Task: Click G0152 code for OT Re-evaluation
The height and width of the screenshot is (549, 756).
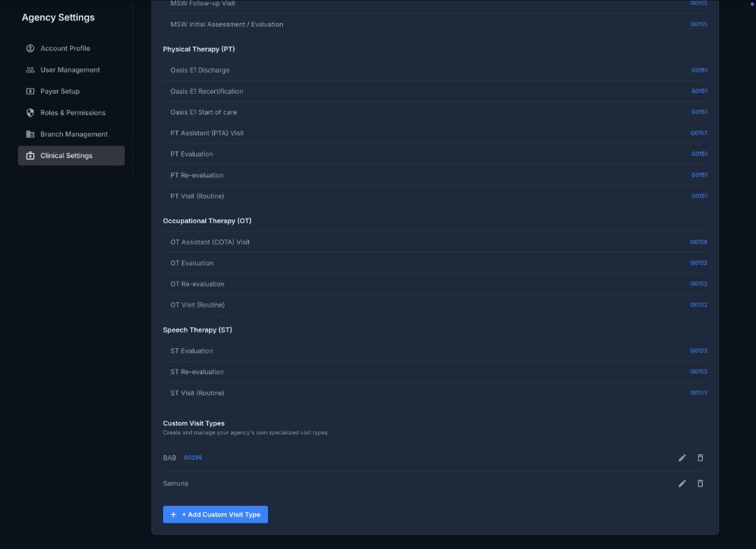Action: (698, 284)
